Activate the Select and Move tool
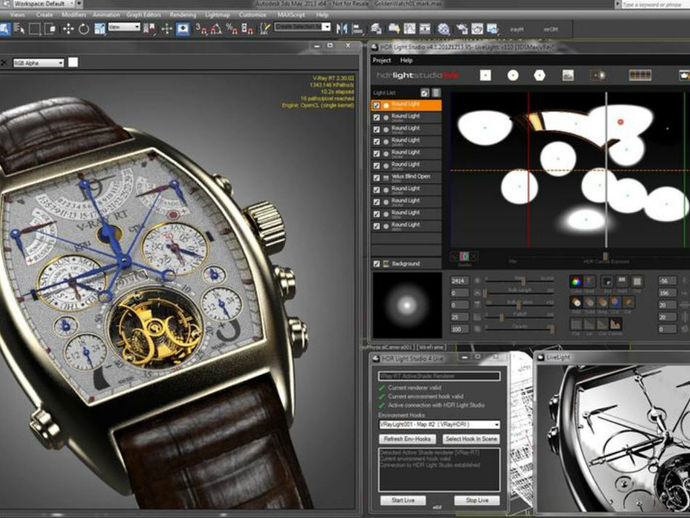The width and height of the screenshot is (690, 518). (68, 29)
